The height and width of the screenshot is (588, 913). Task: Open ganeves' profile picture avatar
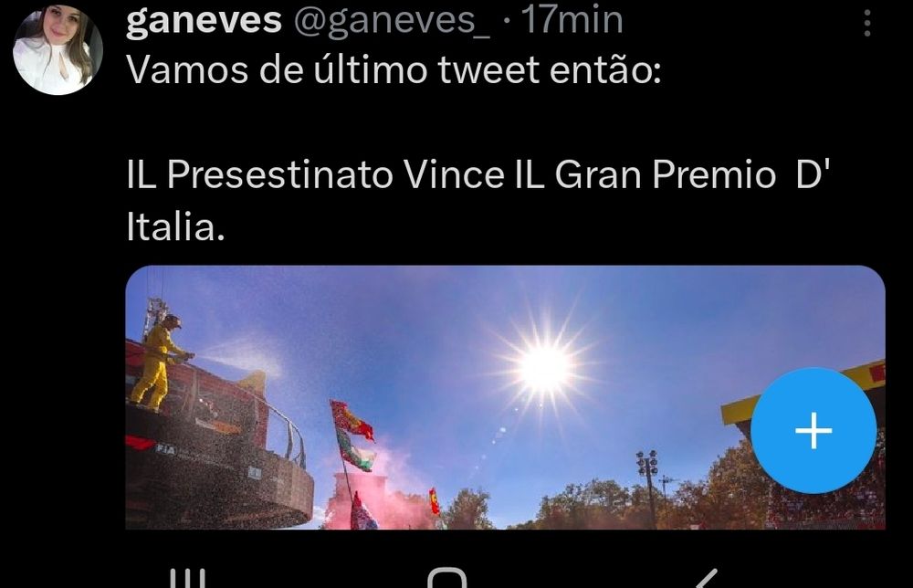pos(58,49)
